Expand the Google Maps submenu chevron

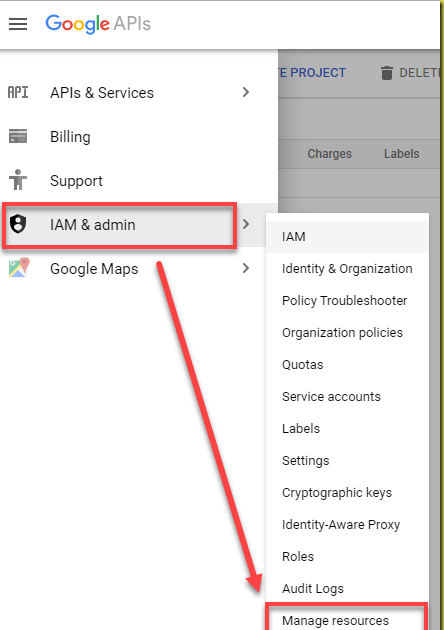tap(246, 268)
